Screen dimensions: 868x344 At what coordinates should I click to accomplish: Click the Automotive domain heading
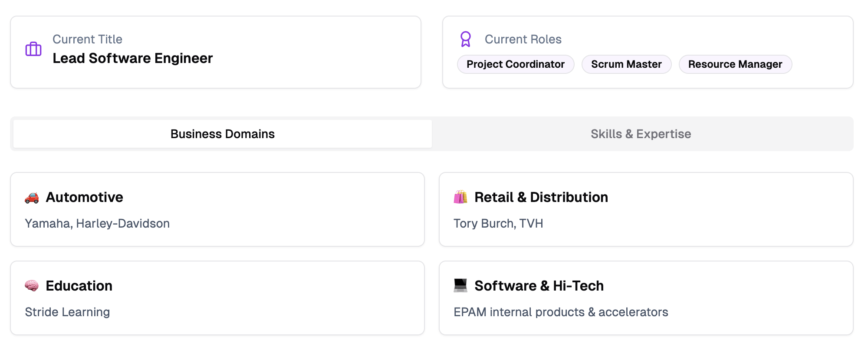[x=85, y=197]
